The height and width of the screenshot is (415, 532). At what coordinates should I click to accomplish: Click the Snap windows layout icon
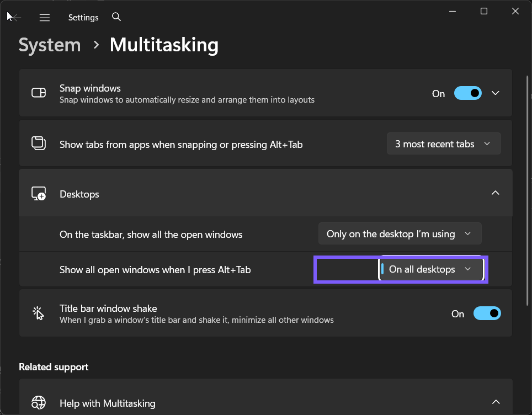(39, 93)
